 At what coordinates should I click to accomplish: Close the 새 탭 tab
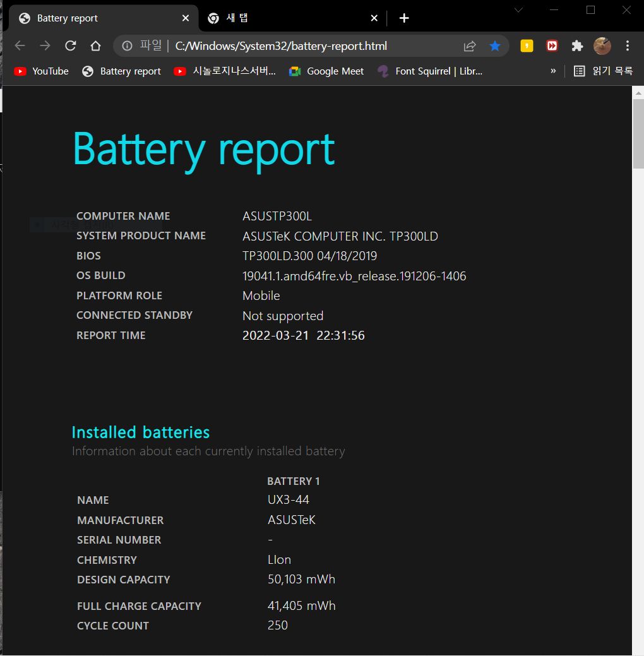pyautogui.click(x=374, y=18)
